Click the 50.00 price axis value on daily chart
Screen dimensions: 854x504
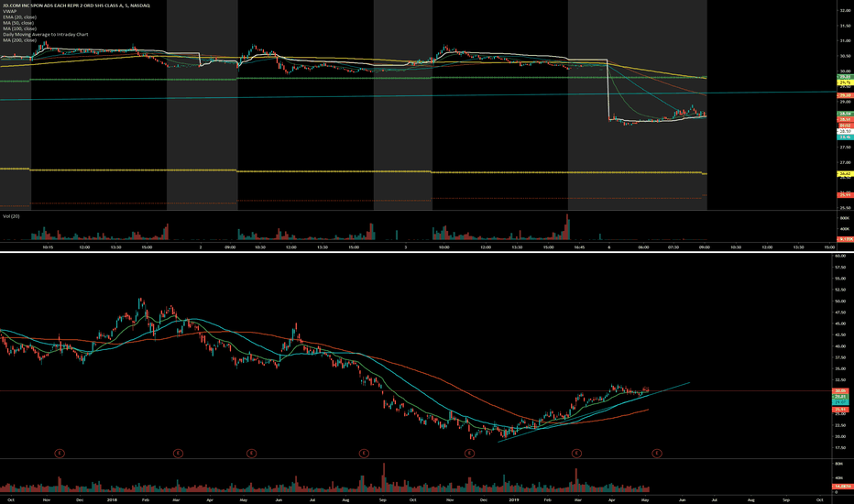click(840, 301)
